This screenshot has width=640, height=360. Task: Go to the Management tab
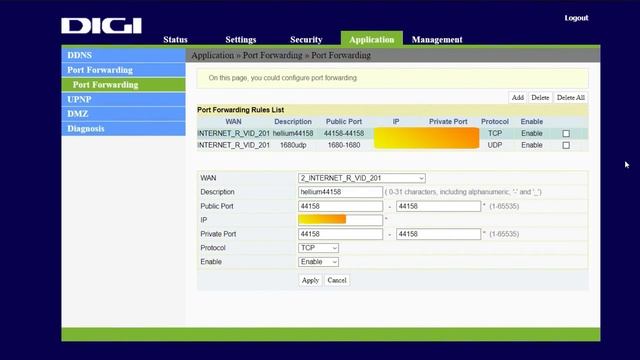tap(437, 40)
